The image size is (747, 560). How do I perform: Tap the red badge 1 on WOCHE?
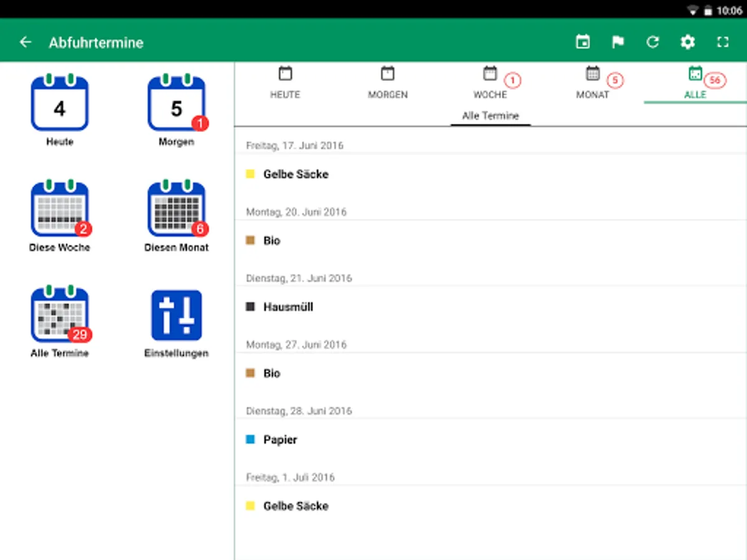512,80
